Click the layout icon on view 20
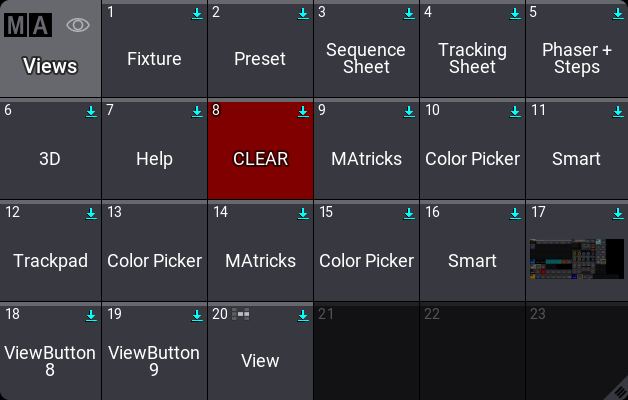 [241, 314]
